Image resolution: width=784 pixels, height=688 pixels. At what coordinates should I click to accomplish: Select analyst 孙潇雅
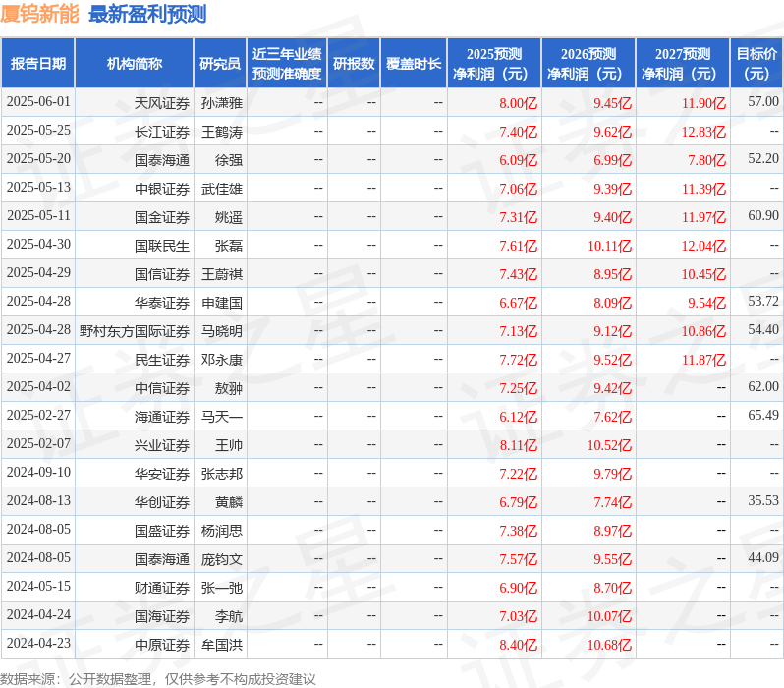coord(222,103)
